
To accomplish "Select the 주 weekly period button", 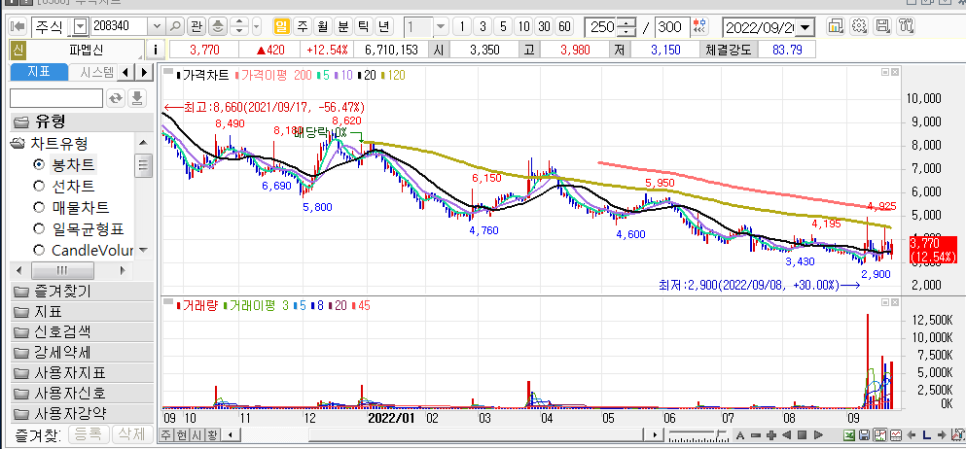I will [x=301, y=26].
